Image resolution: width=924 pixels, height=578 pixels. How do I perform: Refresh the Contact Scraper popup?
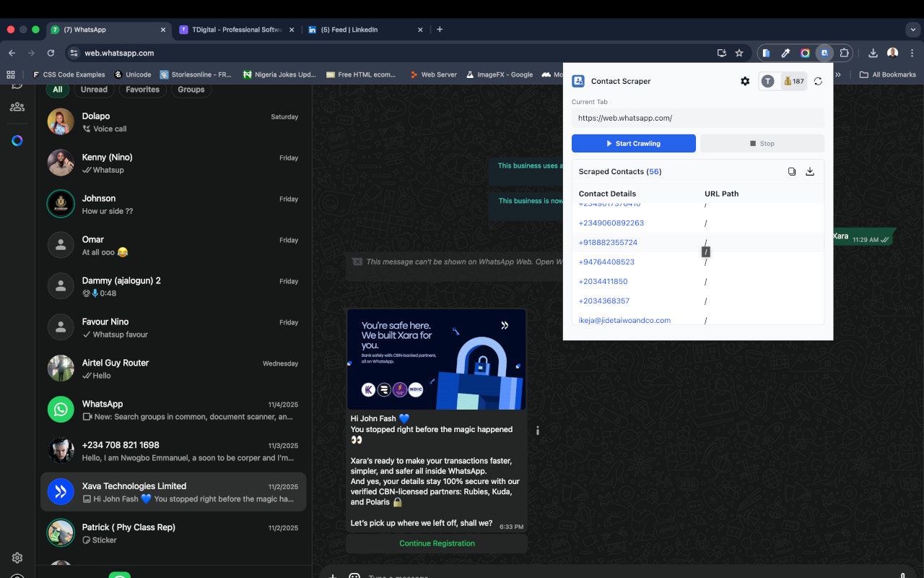click(x=818, y=82)
